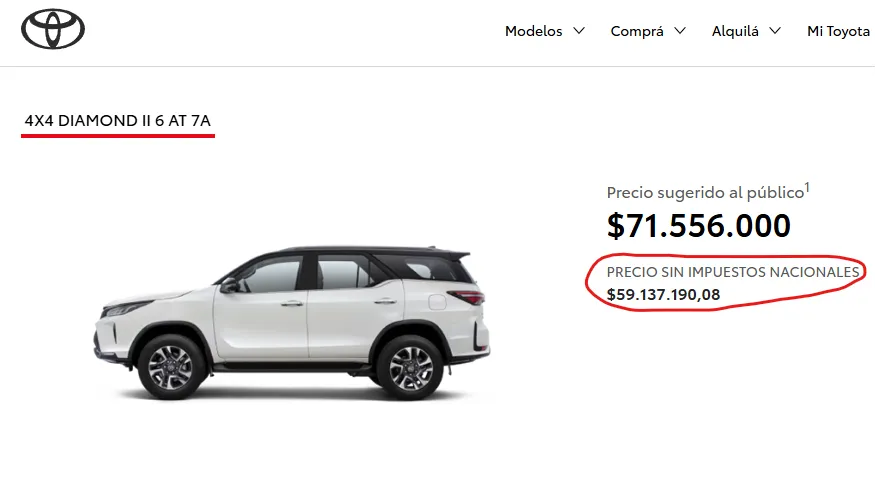Click the Precio sugerido al público label
Image resolution: width=878 pixels, height=478 pixels.
tap(706, 193)
